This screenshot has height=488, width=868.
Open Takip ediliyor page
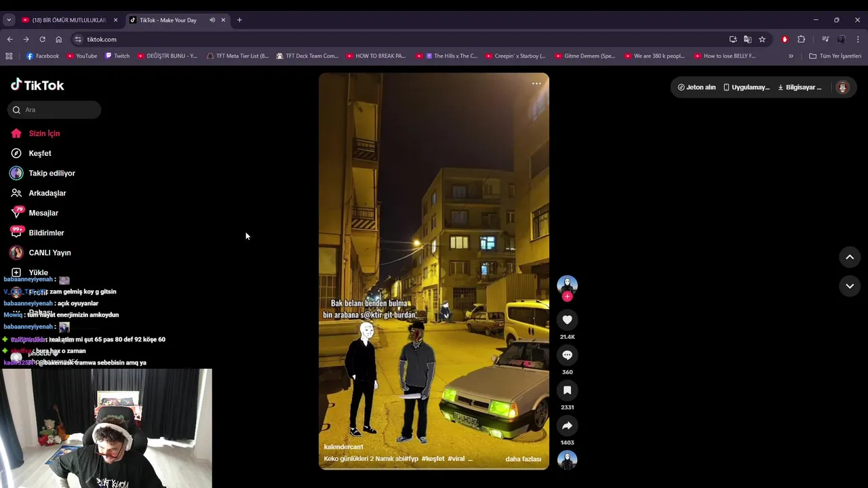pyautogui.click(x=52, y=174)
